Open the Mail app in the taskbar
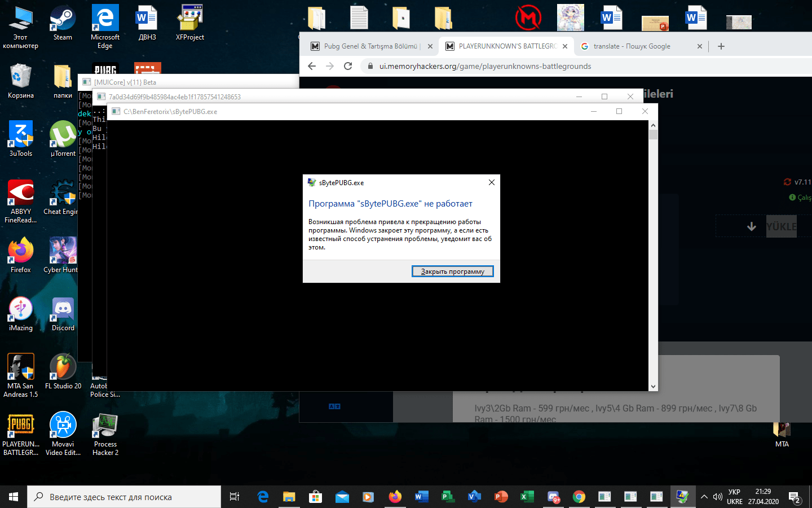Viewport: 812px width, 508px height. 342,497
